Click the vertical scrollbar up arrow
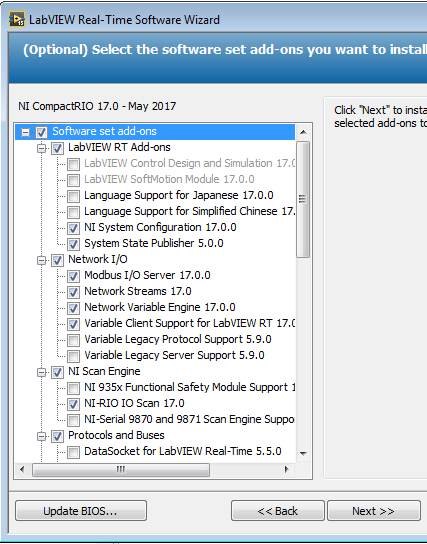The width and height of the screenshot is (427, 544). [303, 132]
